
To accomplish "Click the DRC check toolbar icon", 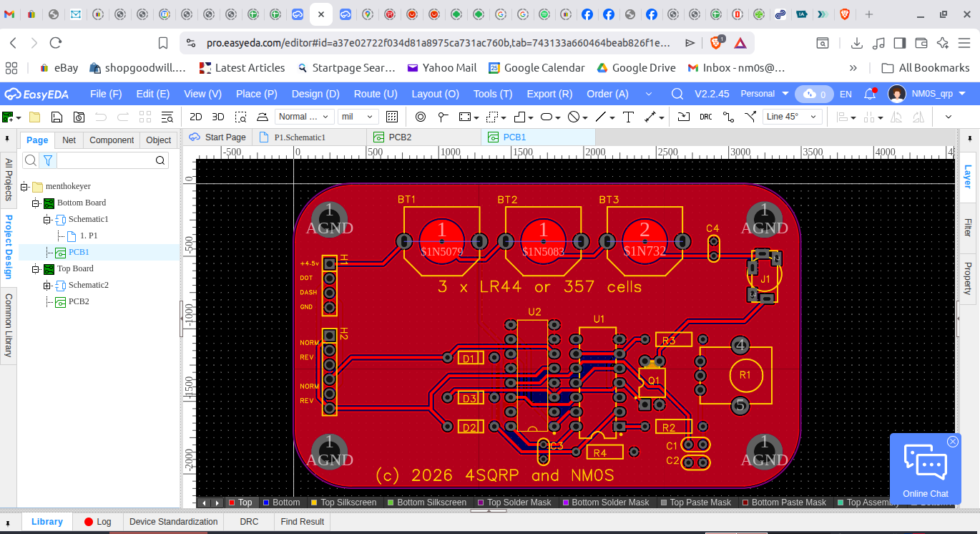I will (x=706, y=117).
